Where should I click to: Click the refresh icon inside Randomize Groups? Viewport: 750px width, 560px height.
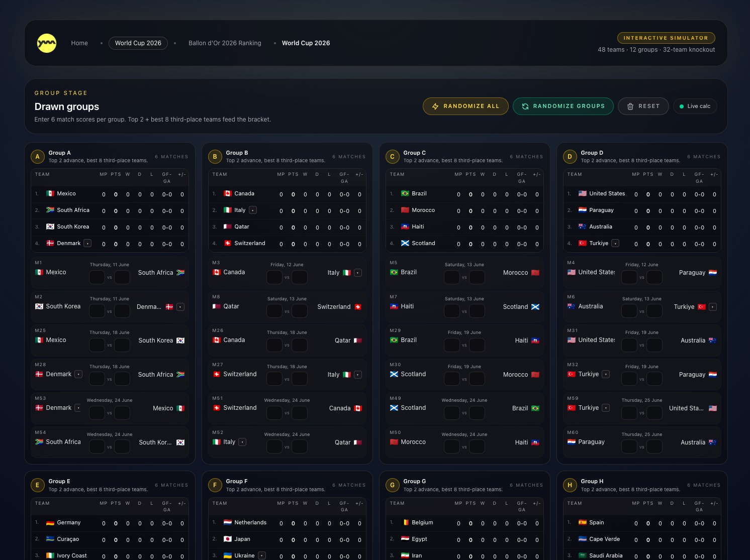pos(525,106)
